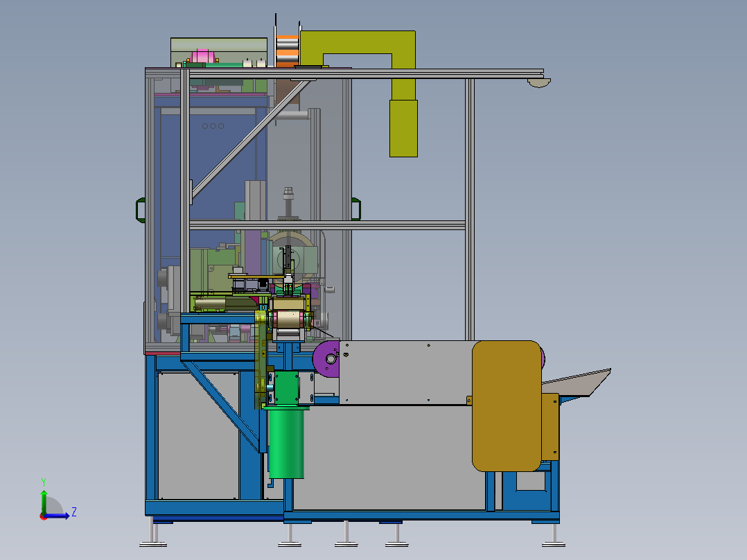Select the green handle on left frame side

[141, 210]
